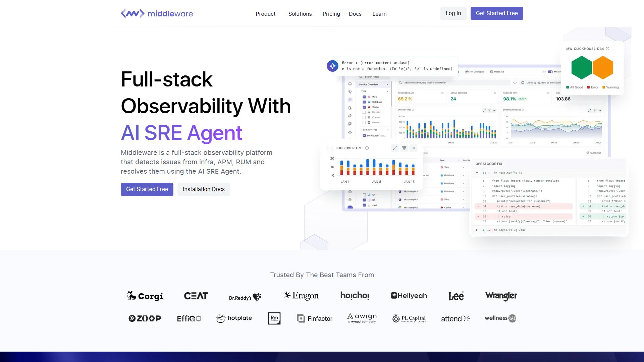
Task: Click the more options icon on Errors chart
Action: tap(600, 110)
